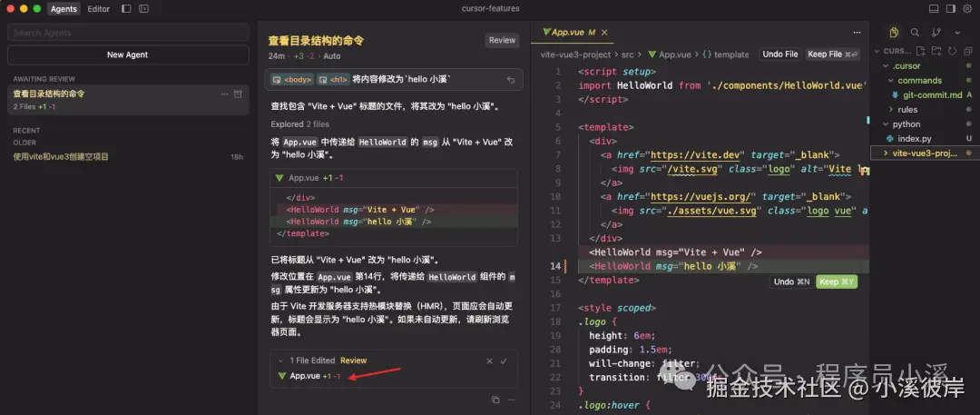Expand the vite-vue3-proj... folder
980x415 pixels.
click(923, 153)
